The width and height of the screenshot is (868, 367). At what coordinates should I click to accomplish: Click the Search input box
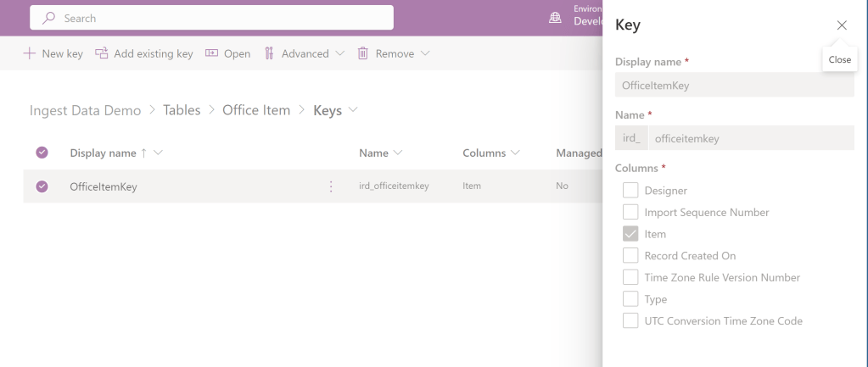(x=212, y=18)
